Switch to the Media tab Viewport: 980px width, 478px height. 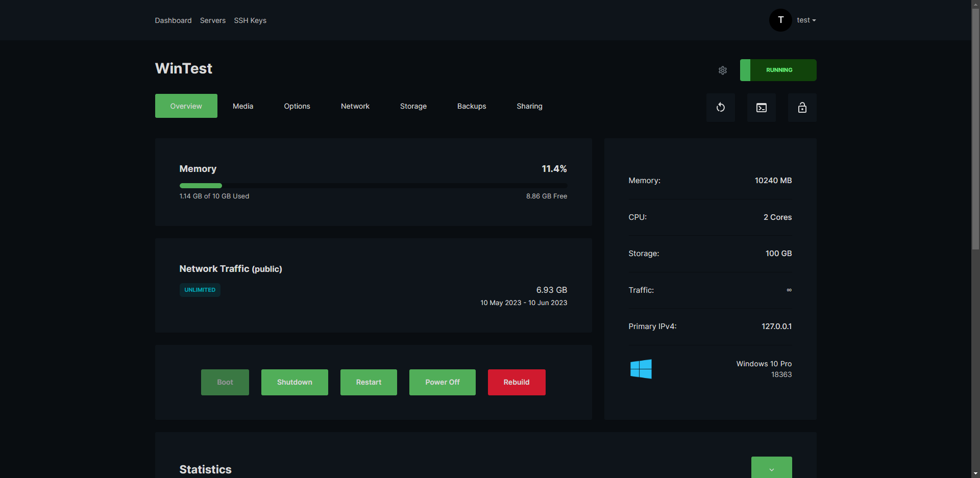(x=242, y=106)
